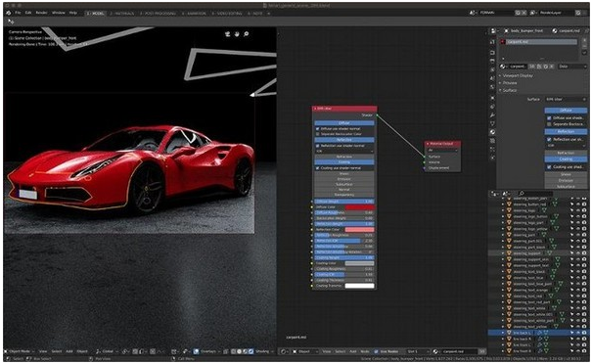Open the File menu
592x364 pixels.
pyautogui.click(x=18, y=13)
